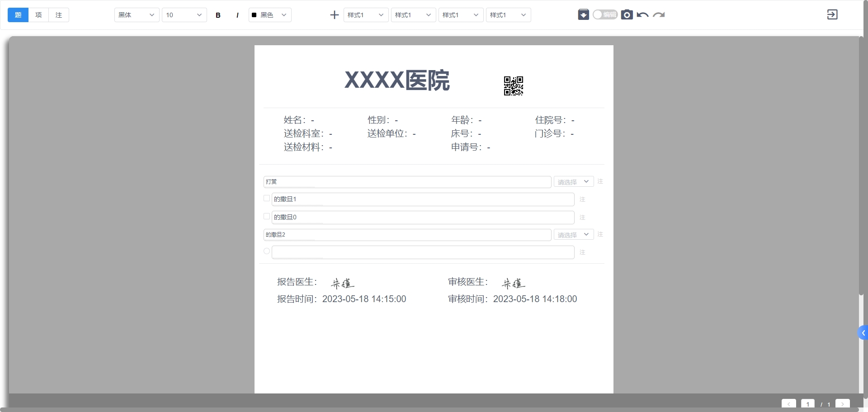
Task: Click the 审核医生 signature image
Action: pos(513,284)
